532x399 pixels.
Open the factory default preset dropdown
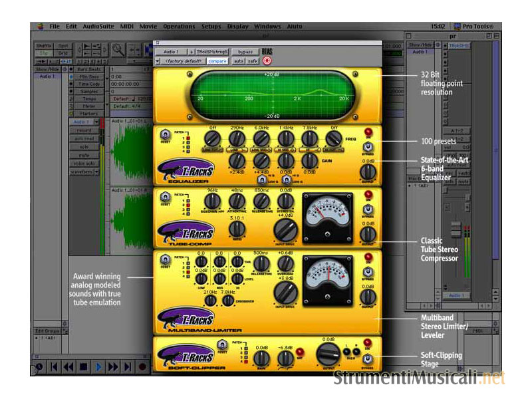182,61
